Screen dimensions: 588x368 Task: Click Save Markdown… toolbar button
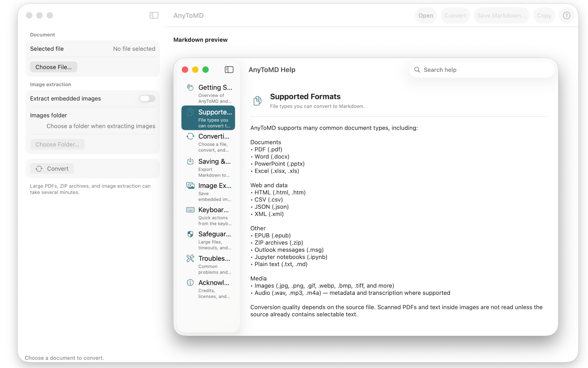click(x=501, y=16)
